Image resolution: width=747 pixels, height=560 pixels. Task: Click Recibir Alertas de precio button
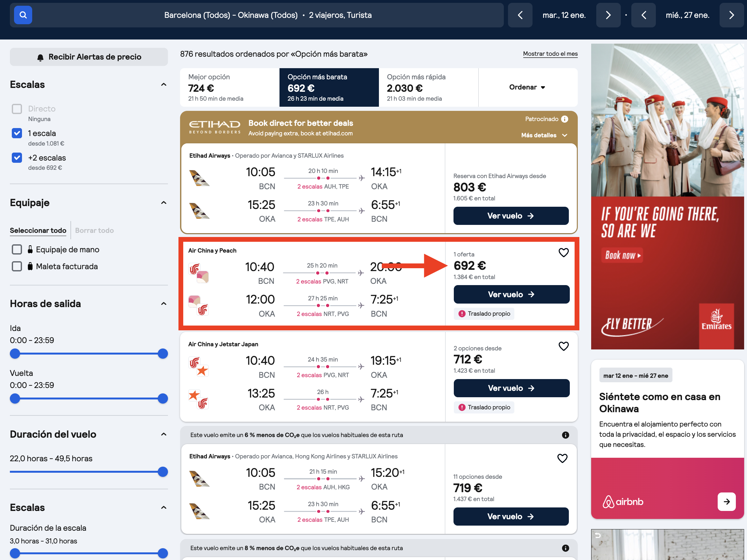(89, 57)
